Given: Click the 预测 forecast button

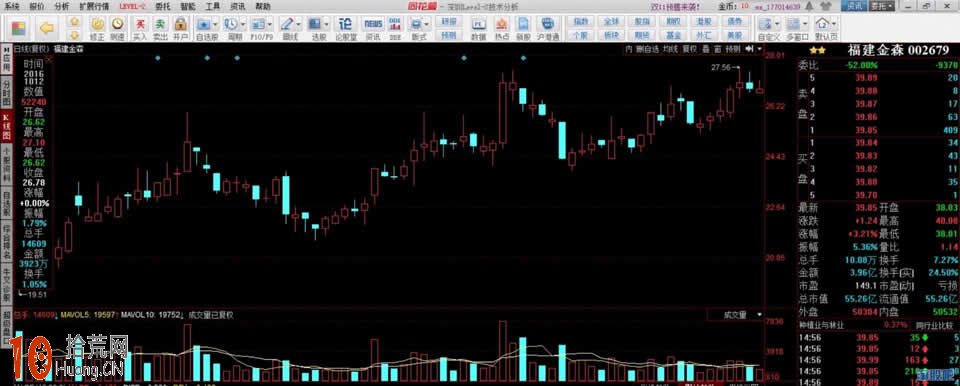Looking at the screenshot, I should coord(449,35).
